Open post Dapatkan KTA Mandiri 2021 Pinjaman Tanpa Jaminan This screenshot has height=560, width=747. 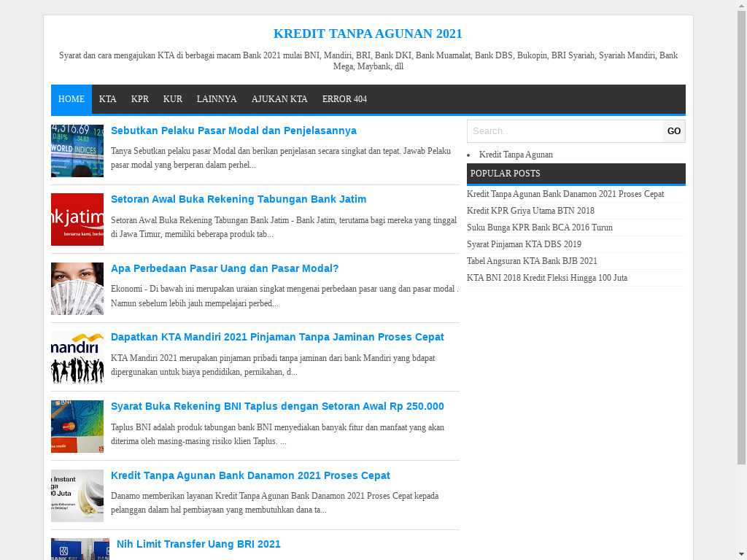[277, 337]
